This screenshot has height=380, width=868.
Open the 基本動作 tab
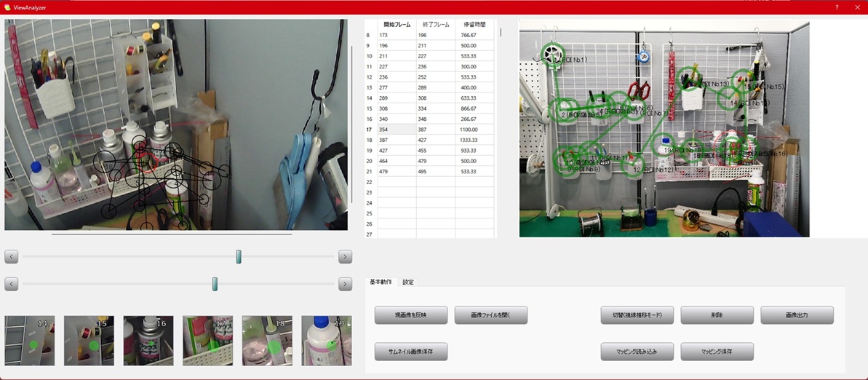tap(380, 282)
